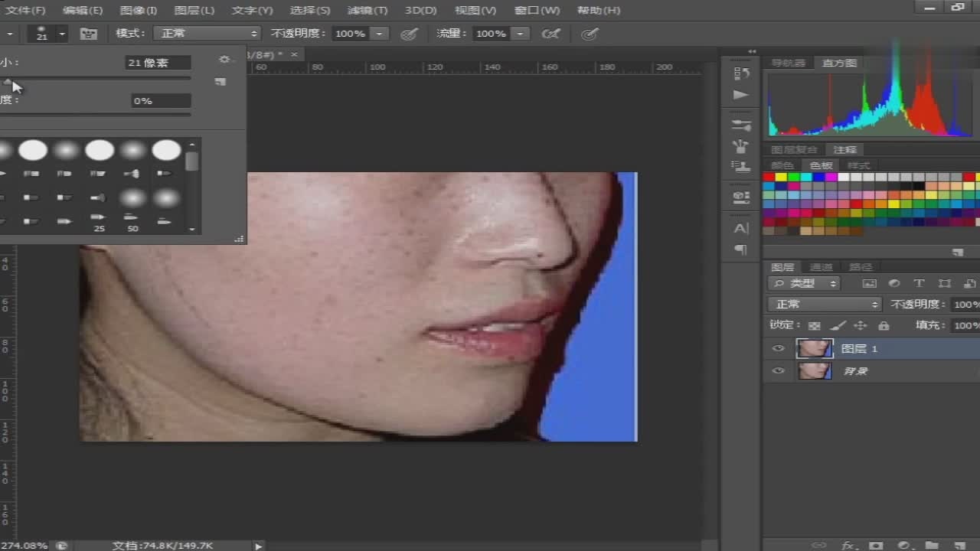Open the 不透明度 opacity dropdown arrow
The width and height of the screenshot is (980, 551).
pyautogui.click(x=379, y=34)
